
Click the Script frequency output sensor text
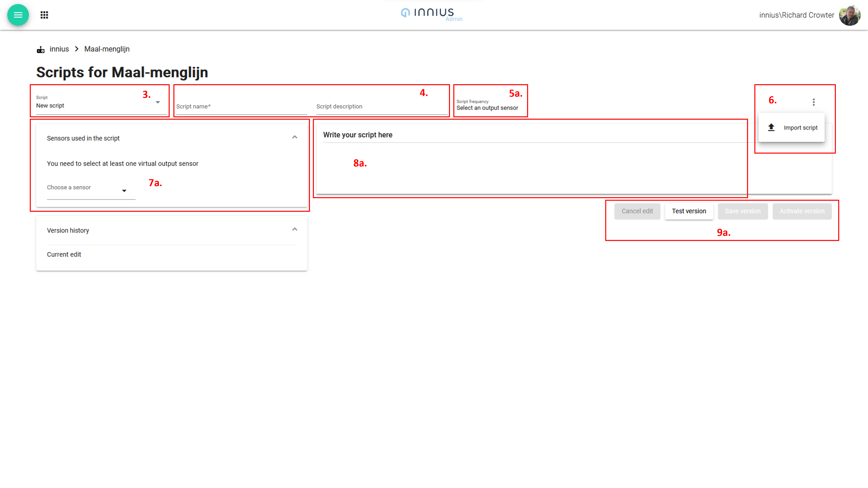(487, 108)
